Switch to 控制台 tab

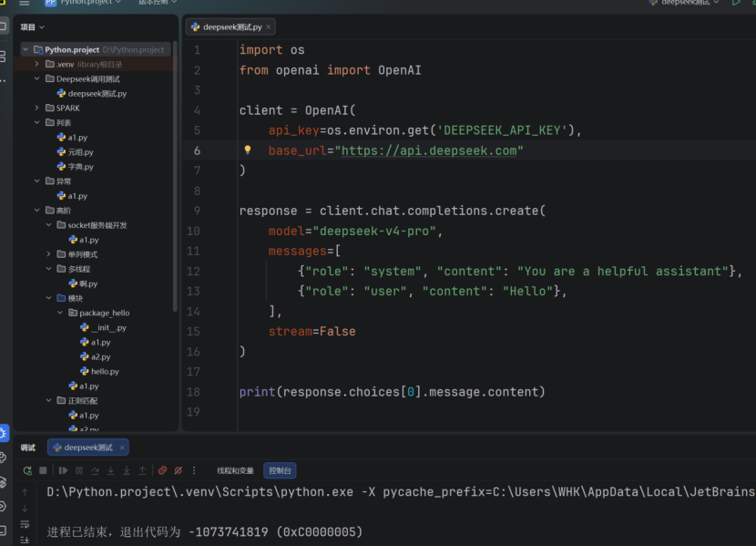point(281,470)
